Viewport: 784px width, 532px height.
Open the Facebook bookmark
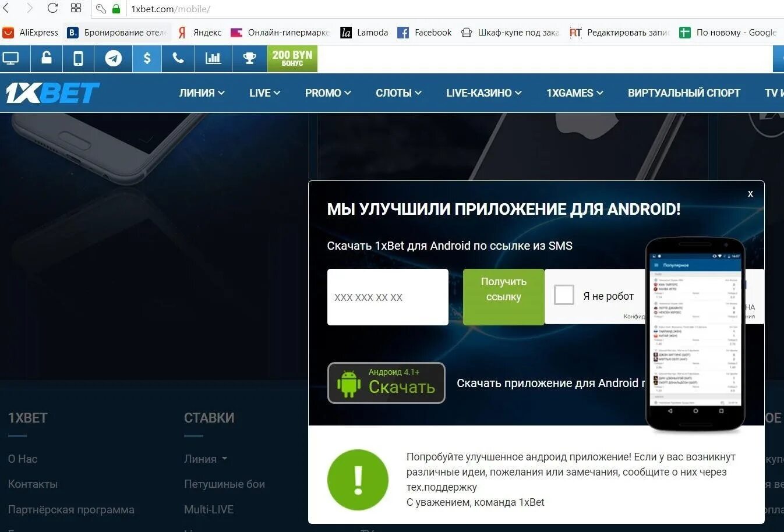425,33
